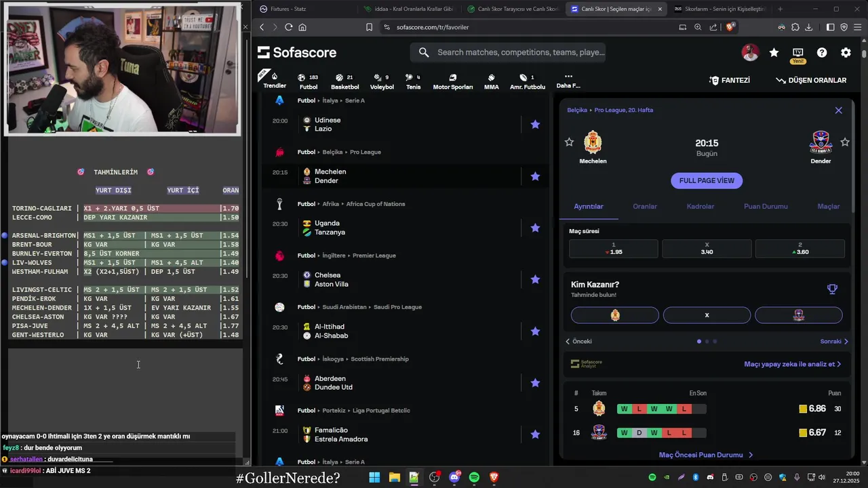Image resolution: width=868 pixels, height=488 pixels.
Task: Vote X draw in Kim Kazanır
Action: (707, 315)
